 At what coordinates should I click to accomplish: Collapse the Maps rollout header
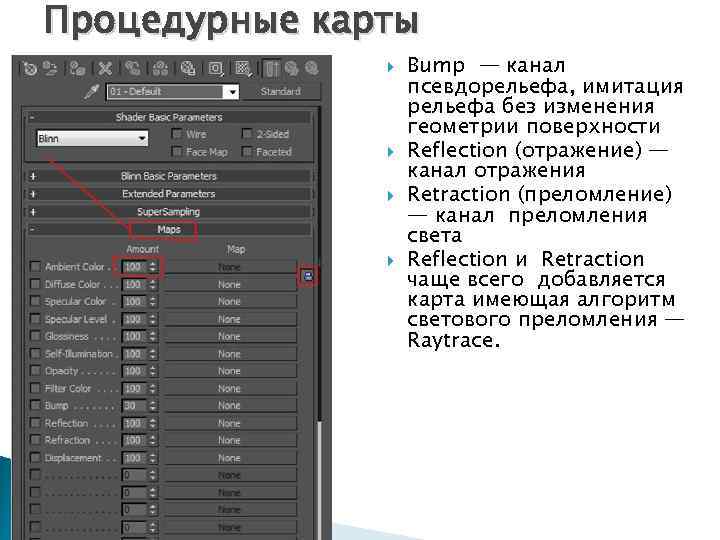coord(169,230)
